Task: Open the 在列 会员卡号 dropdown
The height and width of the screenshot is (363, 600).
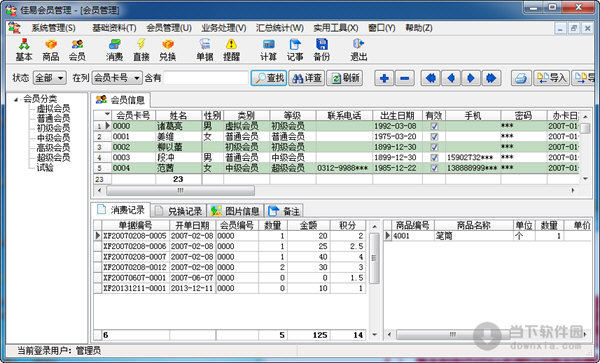Action: [x=117, y=78]
